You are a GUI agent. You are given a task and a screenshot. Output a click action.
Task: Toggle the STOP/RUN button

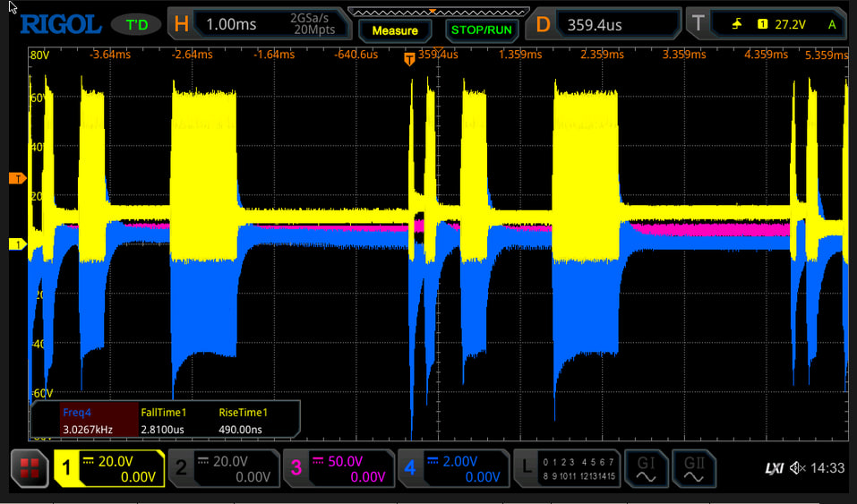tap(482, 30)
